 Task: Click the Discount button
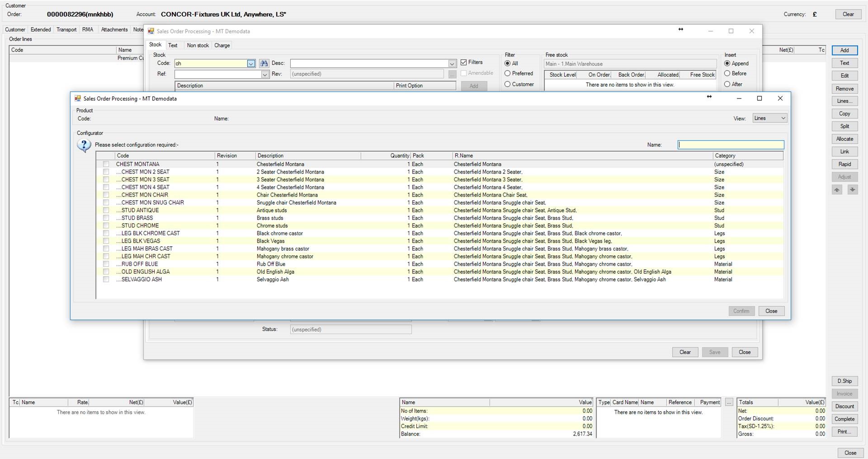[844, 406]
